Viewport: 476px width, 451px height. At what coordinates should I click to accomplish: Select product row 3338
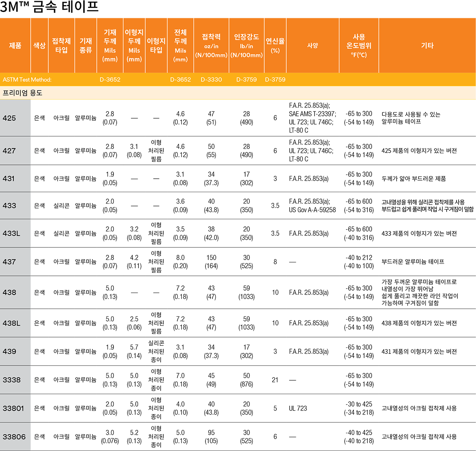click(x=12, y=380)
